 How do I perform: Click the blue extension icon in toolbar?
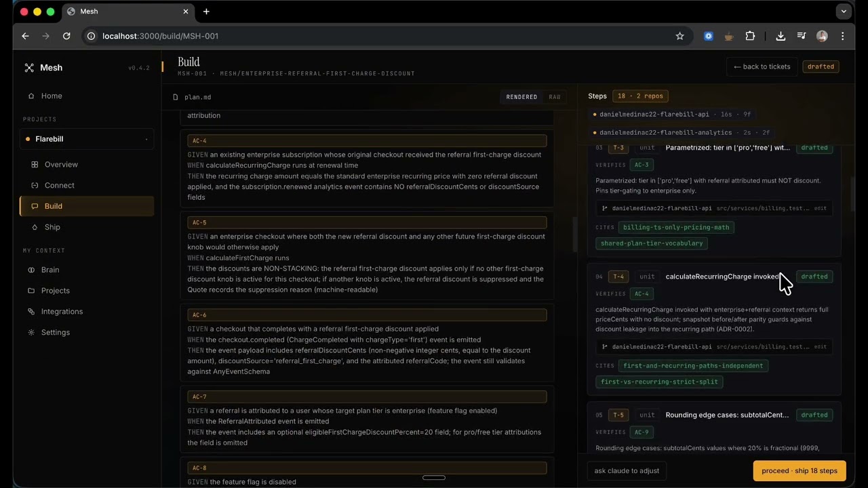click(709, 36)
